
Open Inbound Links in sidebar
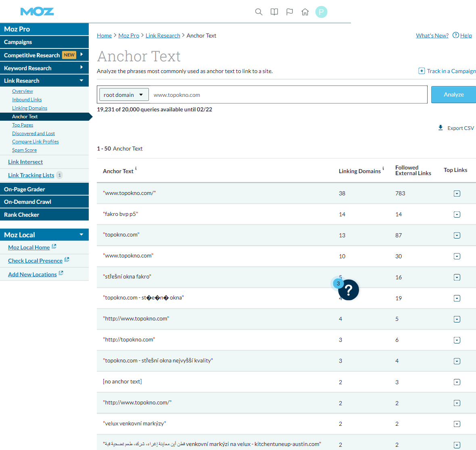click(x=27, y=100)
